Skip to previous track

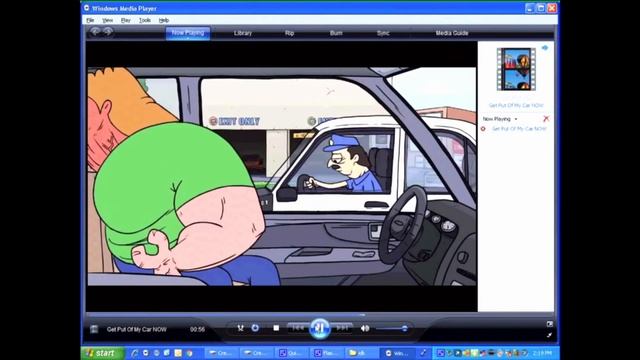[x=298, y=328]
